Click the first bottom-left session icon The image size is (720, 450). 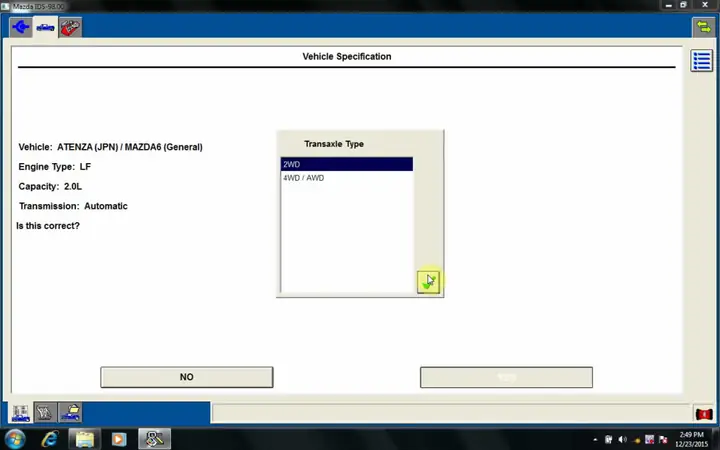point(21,412)
